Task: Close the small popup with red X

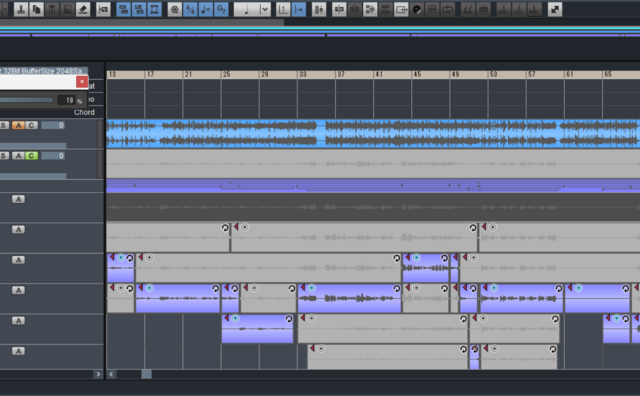Action: tap(82, 82)
